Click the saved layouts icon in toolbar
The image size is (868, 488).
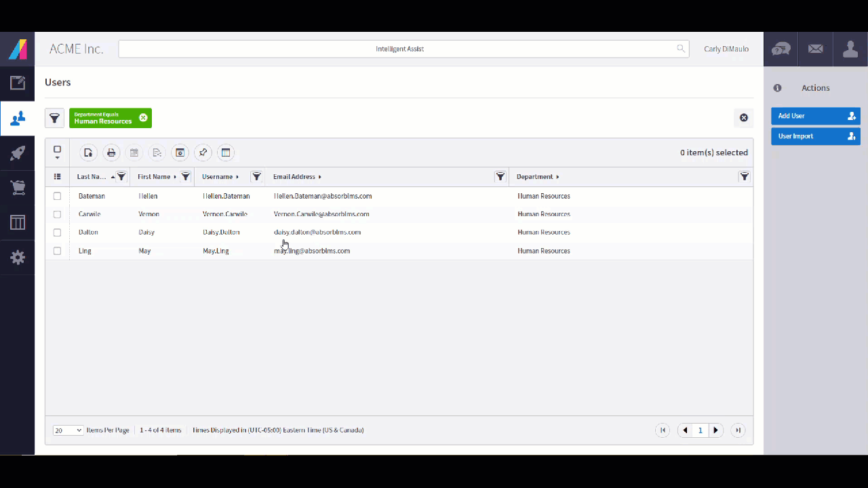click(180, 152)
